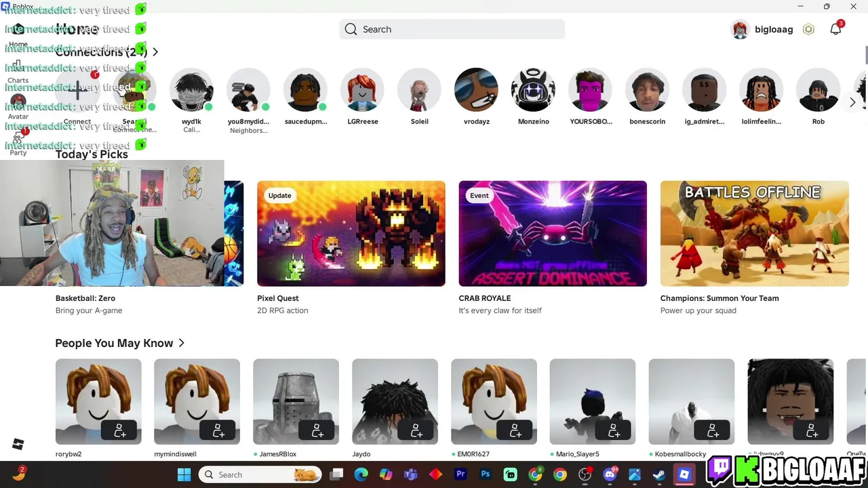Open Microsoft Edge from the taskbar
Viewport: 868px width, 488px height.
tap(361, 474)
